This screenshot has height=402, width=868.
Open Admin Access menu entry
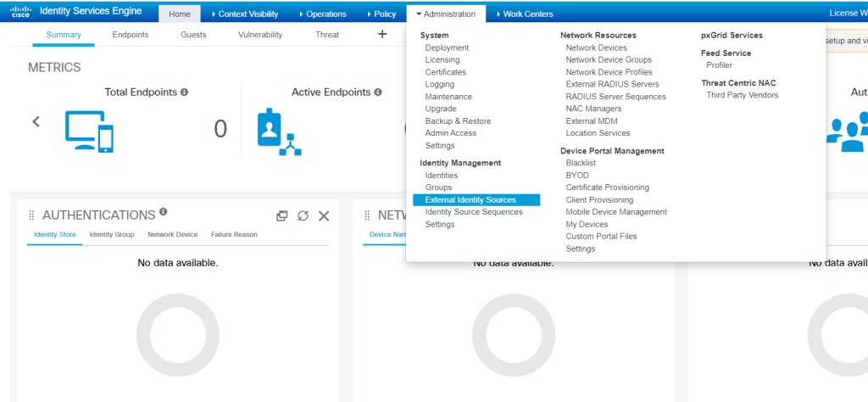(x=451, y=133)
